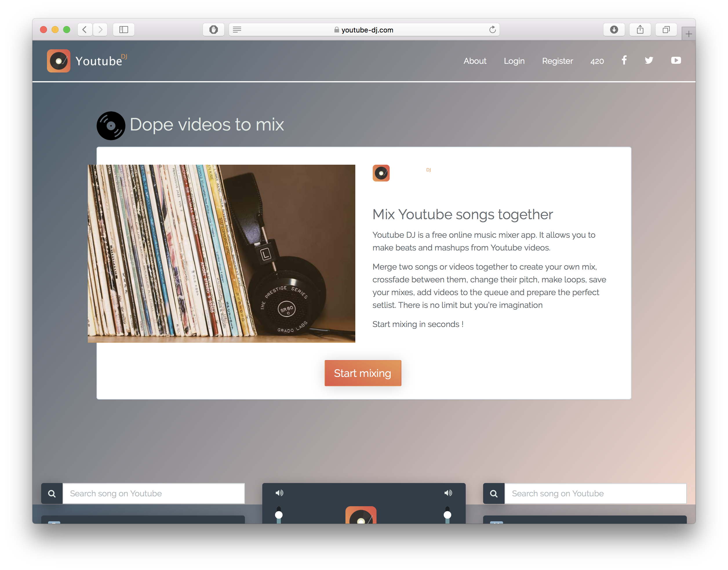Open the YouTube channel icon
This screenshot has width=728, height=570.
click(x=676, y=60)
